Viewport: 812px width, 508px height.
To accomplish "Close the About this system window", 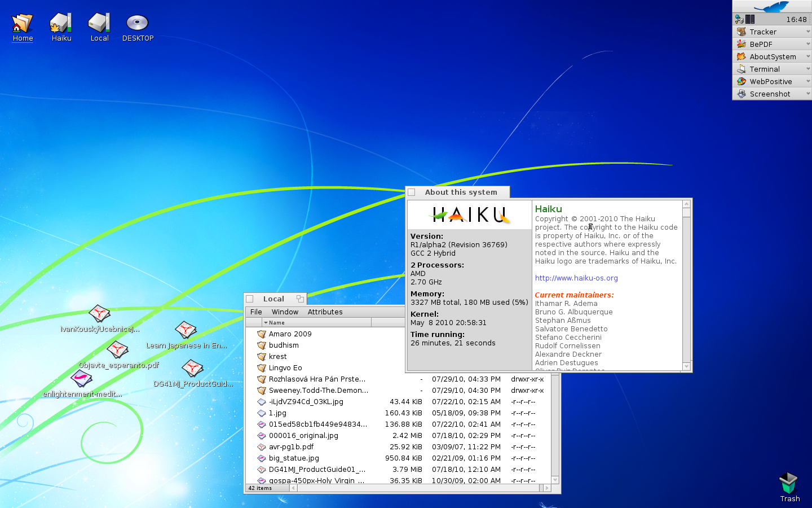I will [x=412, y=192].
